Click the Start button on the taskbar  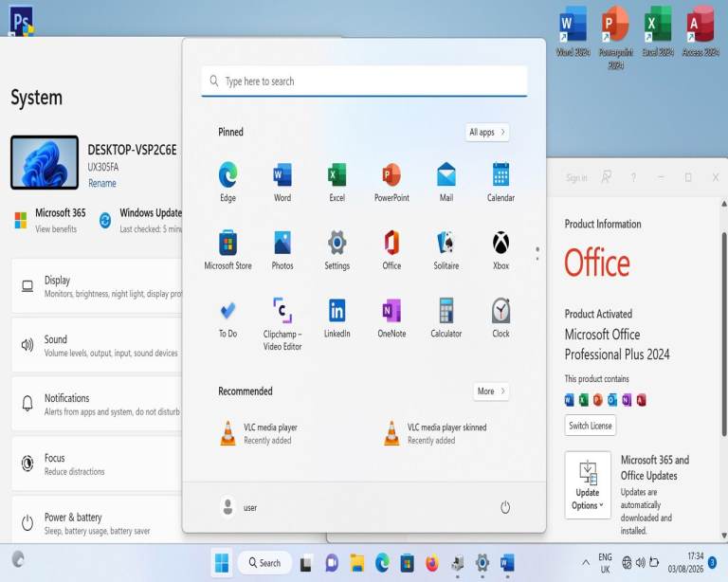[x=222, y=563]
